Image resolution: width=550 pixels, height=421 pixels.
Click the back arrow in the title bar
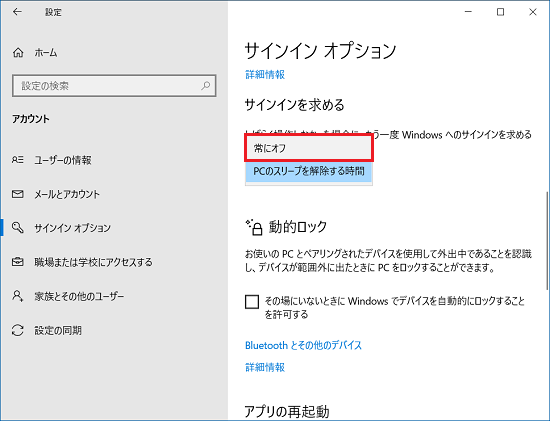tap(17, 12)
